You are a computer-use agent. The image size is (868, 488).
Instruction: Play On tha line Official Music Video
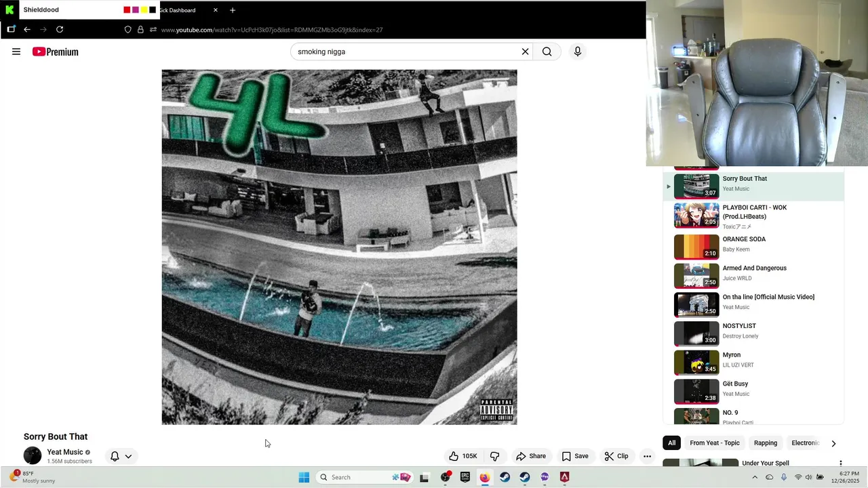pyautogui.click(x=753, y=304)
